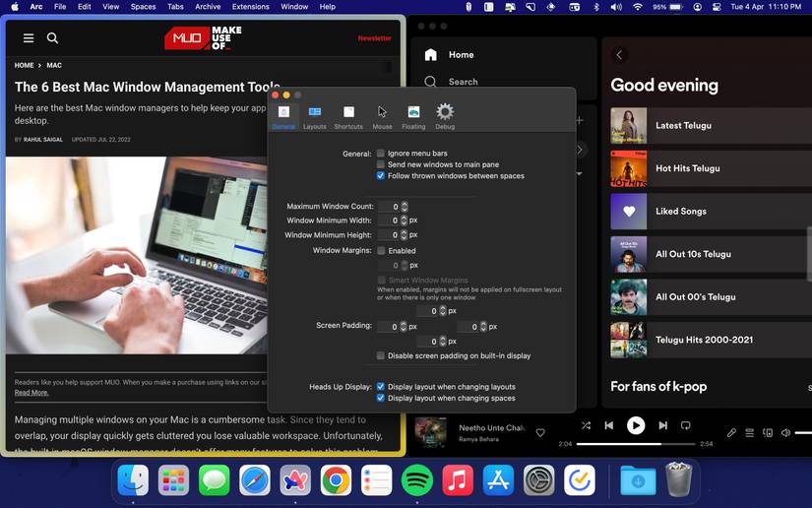The image size is (812, 508).
Task: Open lyrics microphone icon in Spotify
Action: [x=731, y=433]
